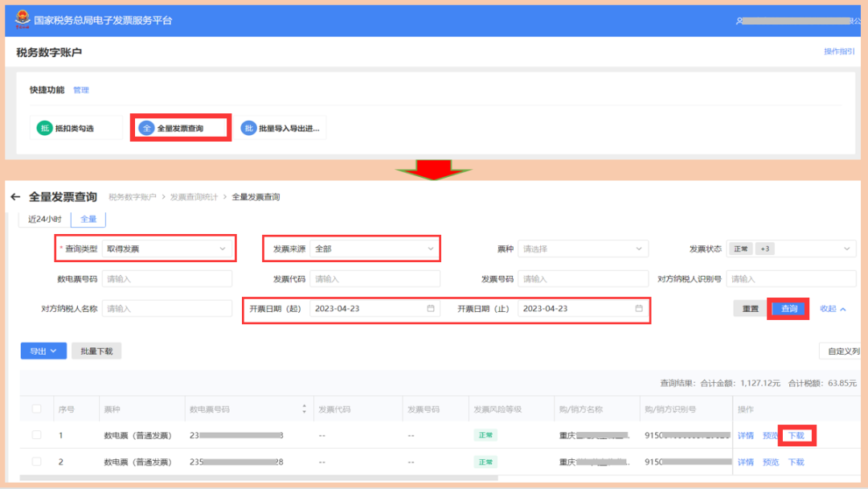Open calendar icon for 开票日期（起）
The image size is (868, 489).
tap(431, 308)
